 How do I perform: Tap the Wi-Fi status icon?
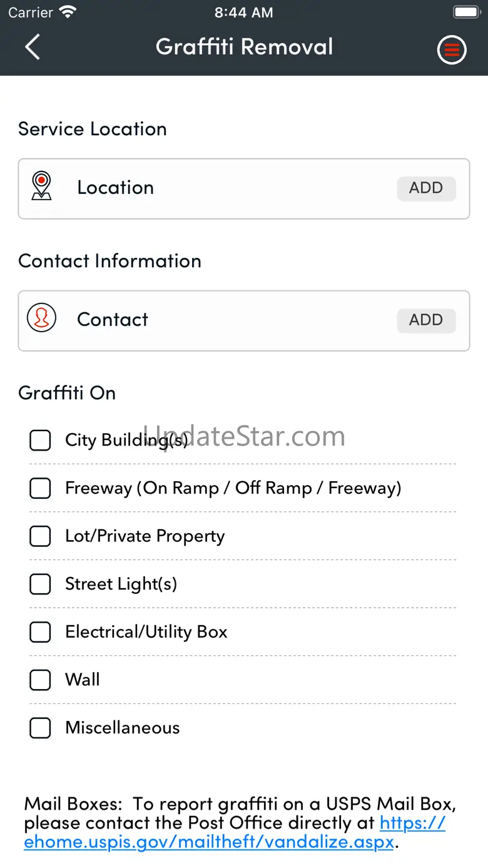click(x=67, y=12)
